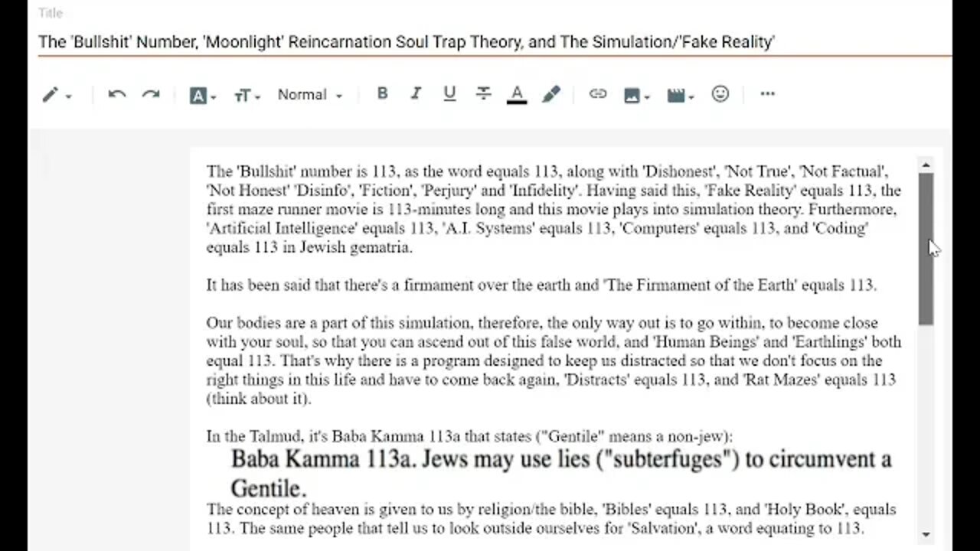Open the insert image menu
980x551 pixels.
pyautogui.click(x=636, y=95)
